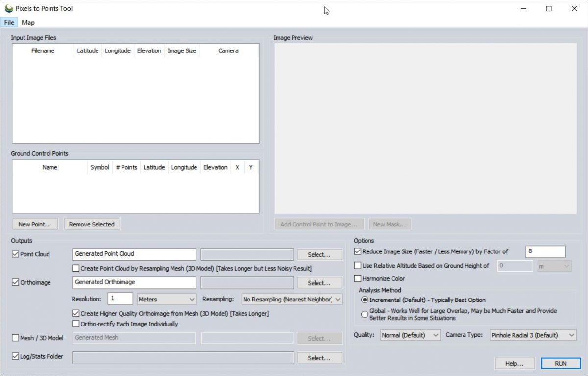Click Select for the Log/Stats Folder
Viewport: 588px width, 376px height.
tap(319, 358)
